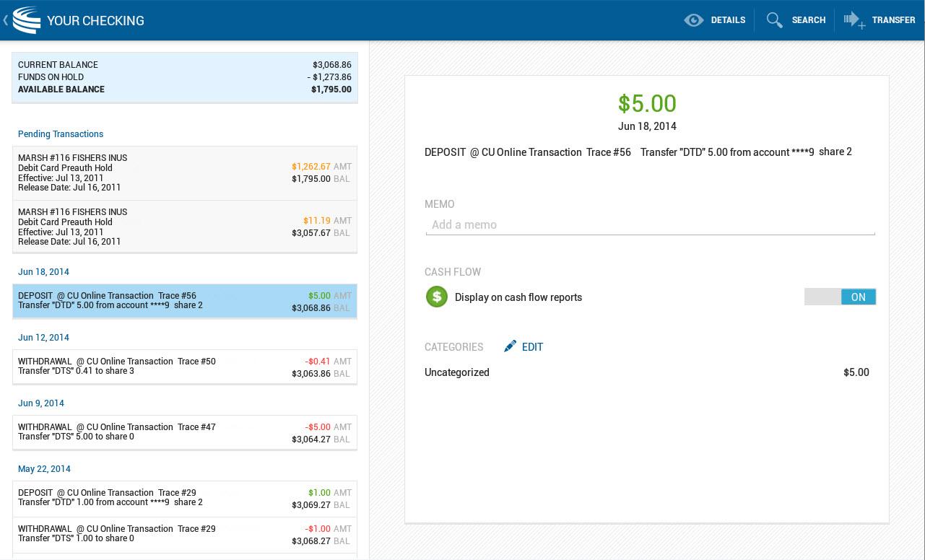Viewport: 925px width, 560px height.
Task: Click the back chevron in header
Action: pyautogui.click(x=6, y=20)
